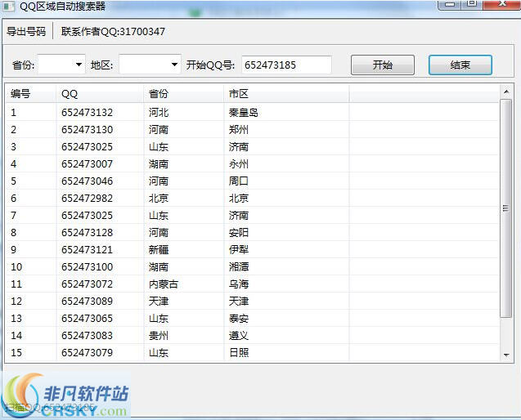Click the 日照 city cell
The width and height of the screenshot is (521, 420).
tap(239, 353)
